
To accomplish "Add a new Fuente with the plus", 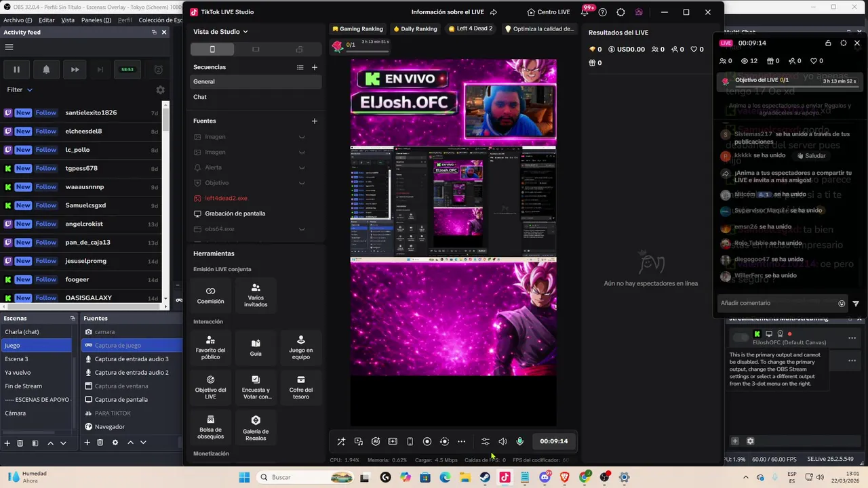I will pyautogui.click(x=315, y=121).
